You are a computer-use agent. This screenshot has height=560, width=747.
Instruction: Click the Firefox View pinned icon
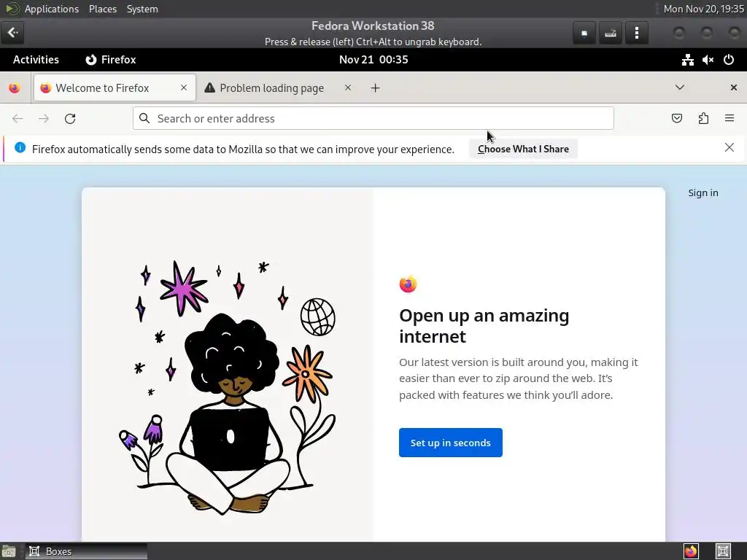[15, 88]
